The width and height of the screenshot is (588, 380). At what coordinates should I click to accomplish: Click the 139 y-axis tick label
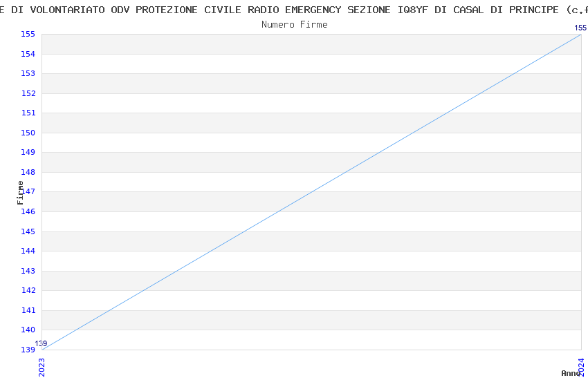(28, 350)
